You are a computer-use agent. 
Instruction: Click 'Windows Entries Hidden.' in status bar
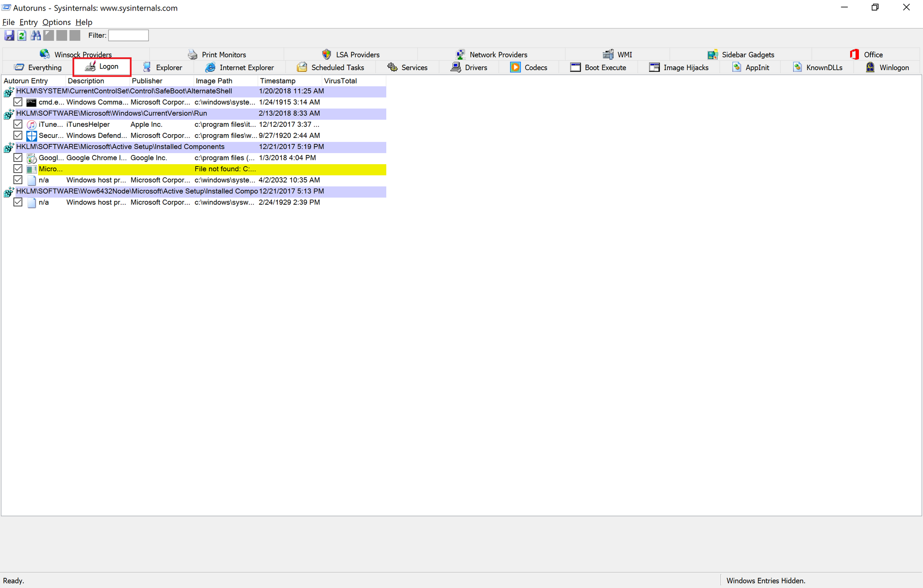pos(766,581)
